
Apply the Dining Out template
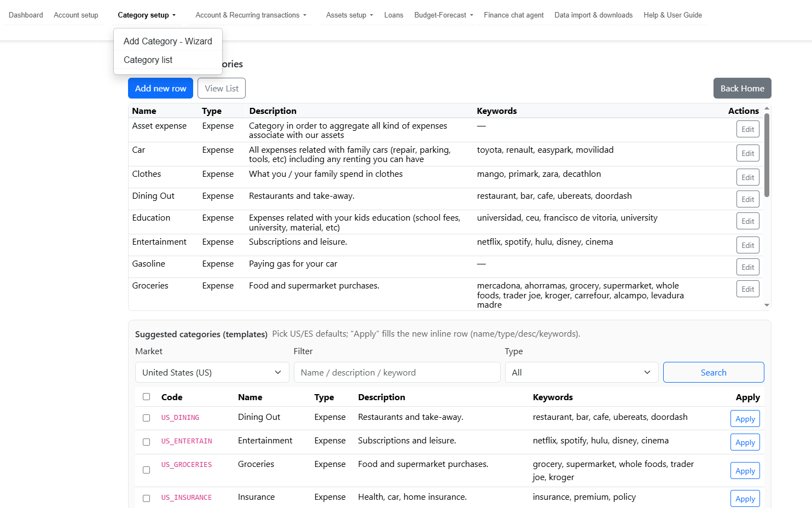745,419
